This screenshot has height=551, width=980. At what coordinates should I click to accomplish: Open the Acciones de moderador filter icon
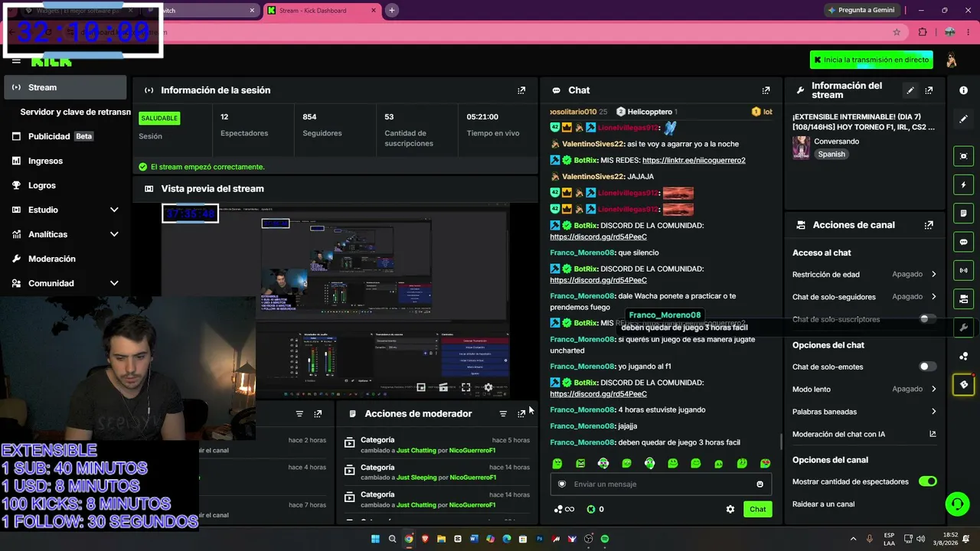point(503,414)
